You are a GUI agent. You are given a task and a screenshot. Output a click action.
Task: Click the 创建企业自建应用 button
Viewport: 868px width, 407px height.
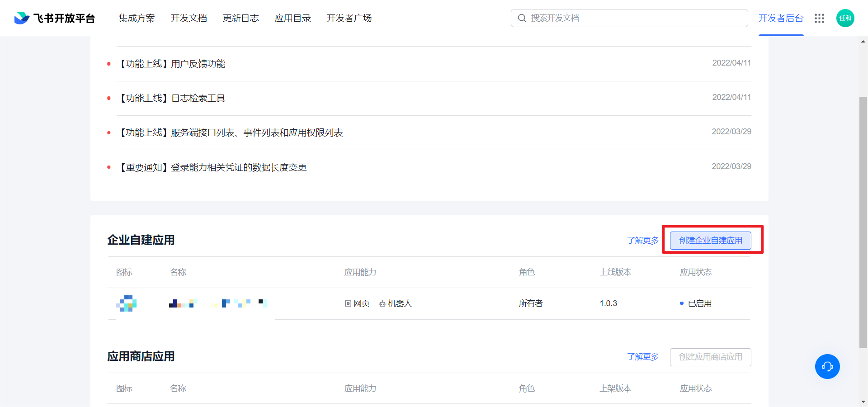click(710, 240)
